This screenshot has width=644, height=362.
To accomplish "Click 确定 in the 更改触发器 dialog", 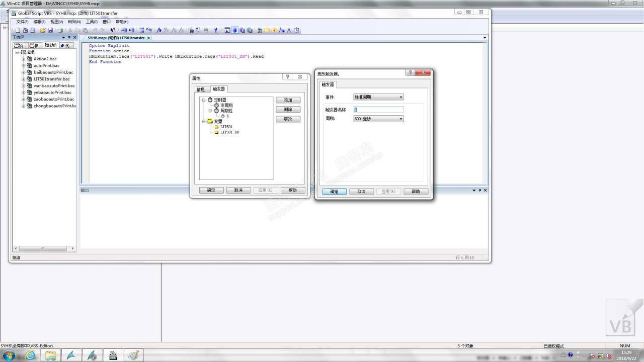I will 334,192.
